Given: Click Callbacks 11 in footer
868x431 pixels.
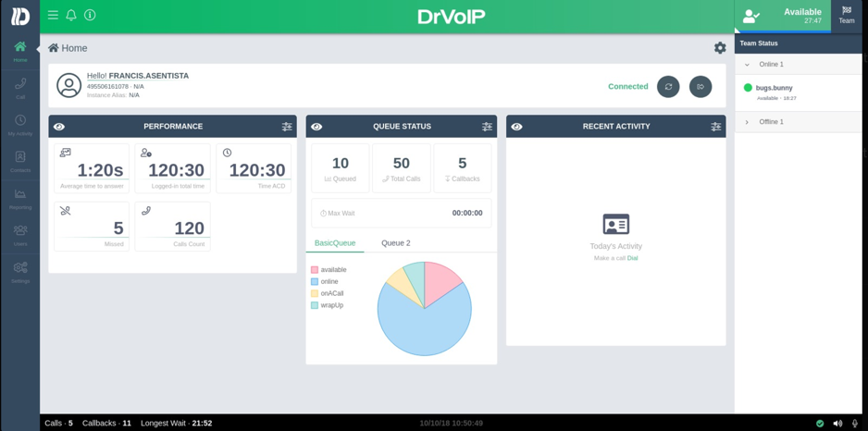Looking at the screenshot, I should 106,424.
